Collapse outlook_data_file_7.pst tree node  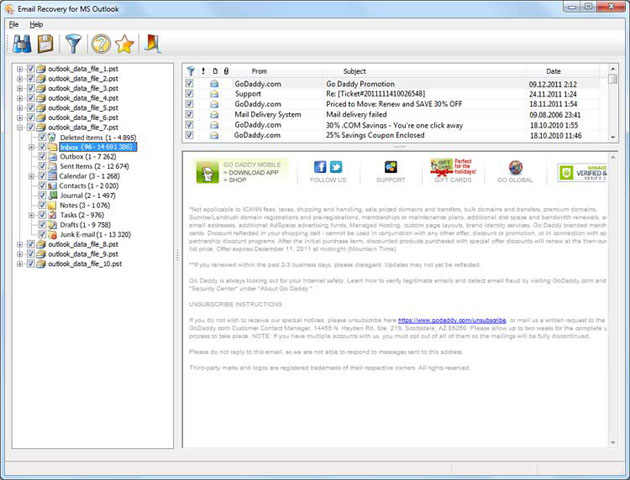point(20,127)
